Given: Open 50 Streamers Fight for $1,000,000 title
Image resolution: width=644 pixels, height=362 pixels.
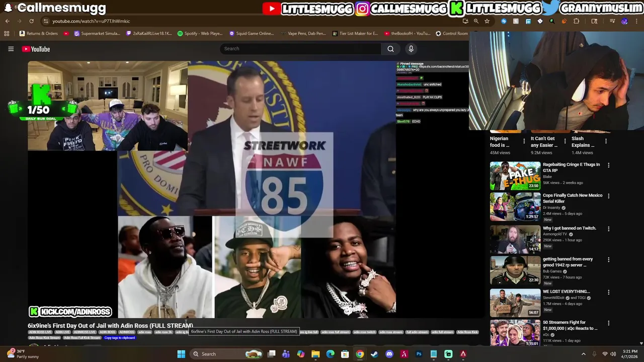Looking at the screenshot, I should 570,325.
